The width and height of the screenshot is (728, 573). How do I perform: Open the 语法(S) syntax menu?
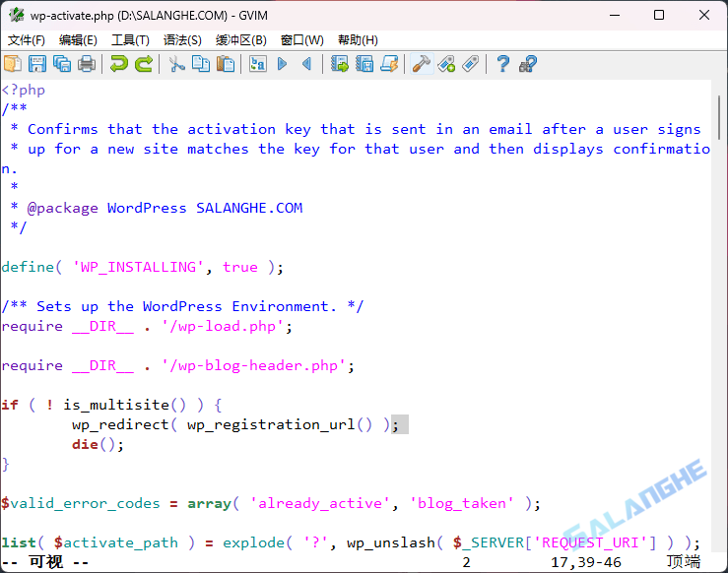pos(182,40)
